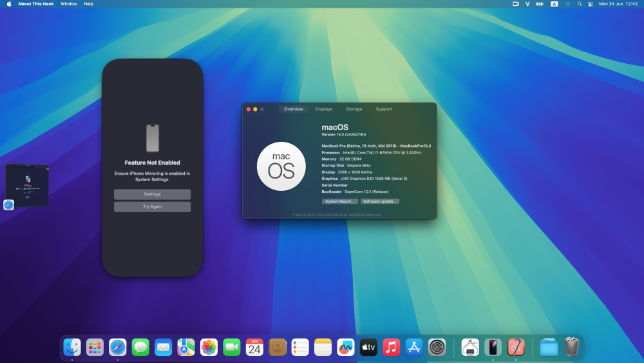Click the date and time clock

click(x=618, y=4)
